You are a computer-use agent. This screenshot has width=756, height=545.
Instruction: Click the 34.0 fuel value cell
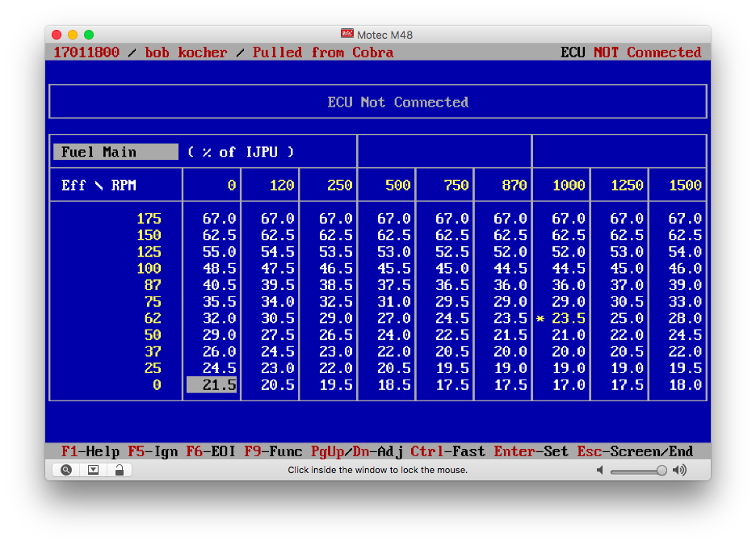[278, 302]
